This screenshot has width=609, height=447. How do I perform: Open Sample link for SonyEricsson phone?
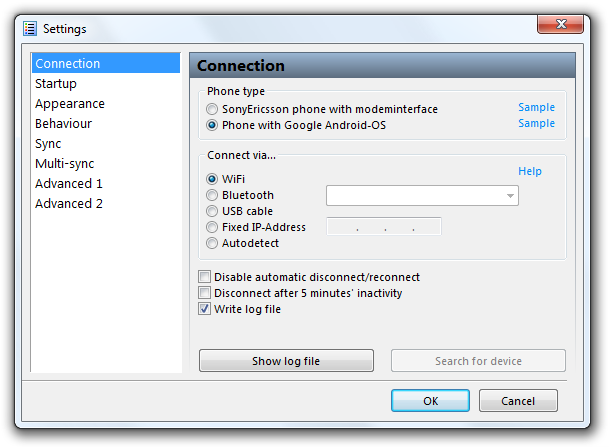click(x=536, y=107)
